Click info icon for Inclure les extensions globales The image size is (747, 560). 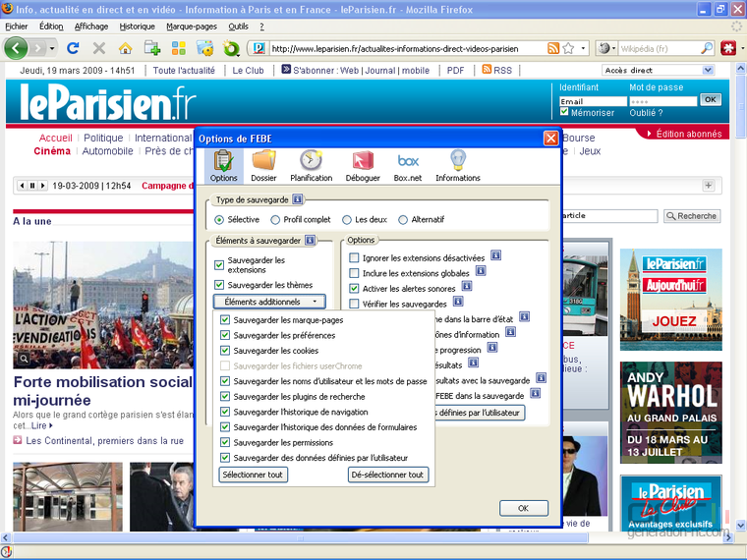coord(481,271)
